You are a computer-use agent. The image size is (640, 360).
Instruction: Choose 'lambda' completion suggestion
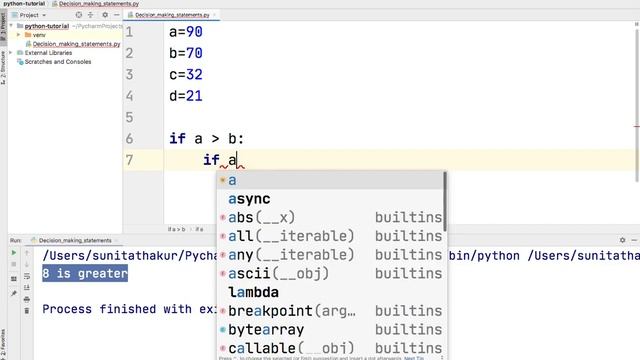point(331,292)
